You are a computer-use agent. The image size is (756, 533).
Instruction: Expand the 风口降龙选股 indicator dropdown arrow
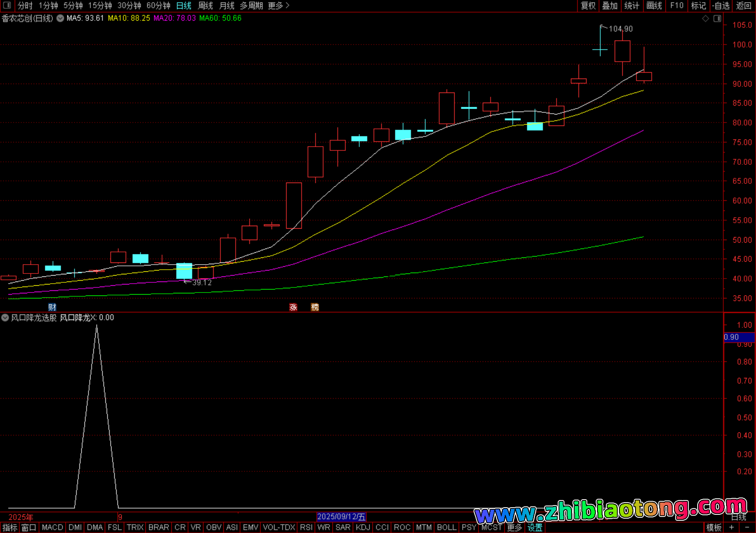click(5, 318)
